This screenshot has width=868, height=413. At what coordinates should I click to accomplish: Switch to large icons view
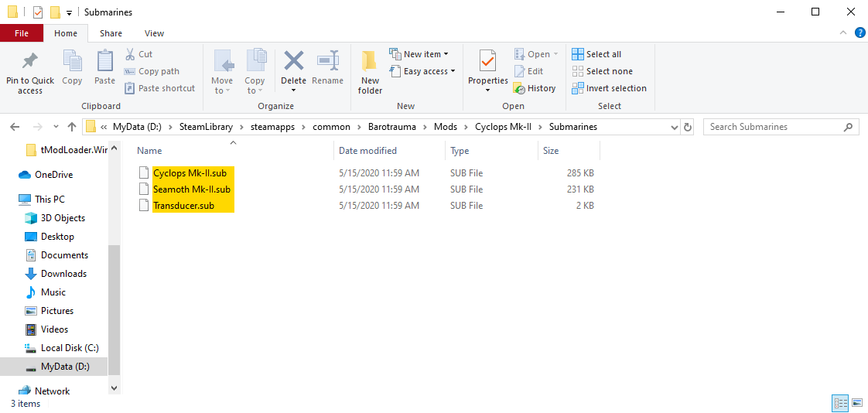[856, 403]
